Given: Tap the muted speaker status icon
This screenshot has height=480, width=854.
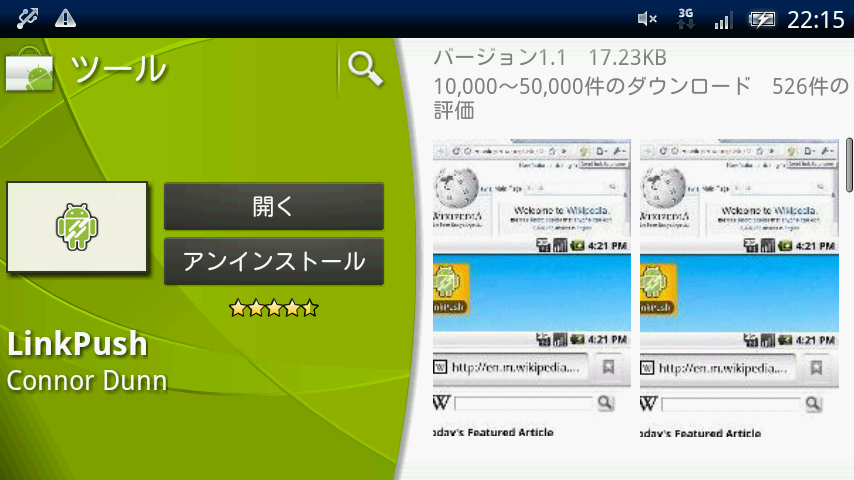Looking at the screenshot, I should pyautogui.click(x=647, y=20).
